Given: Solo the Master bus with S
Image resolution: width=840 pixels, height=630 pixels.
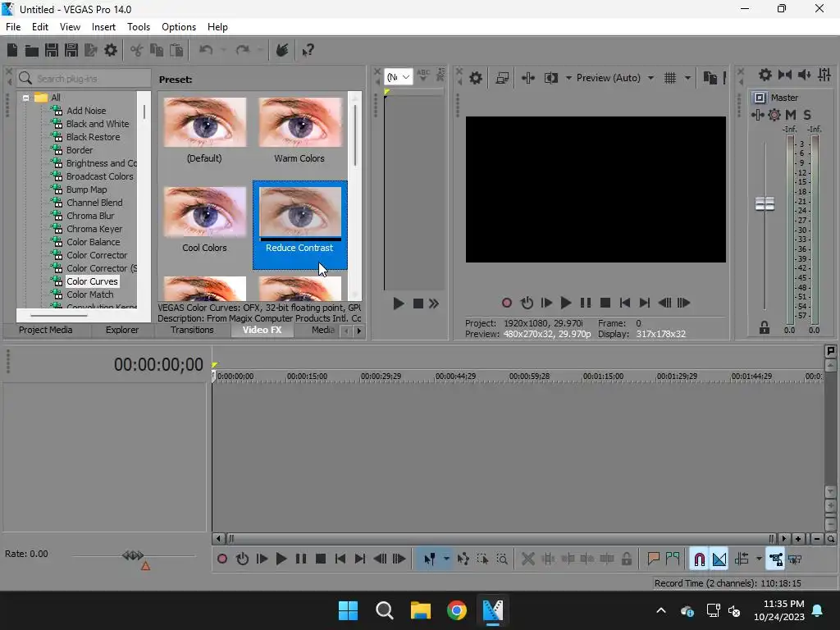Looking at the screenshot, I should (807, 115).
